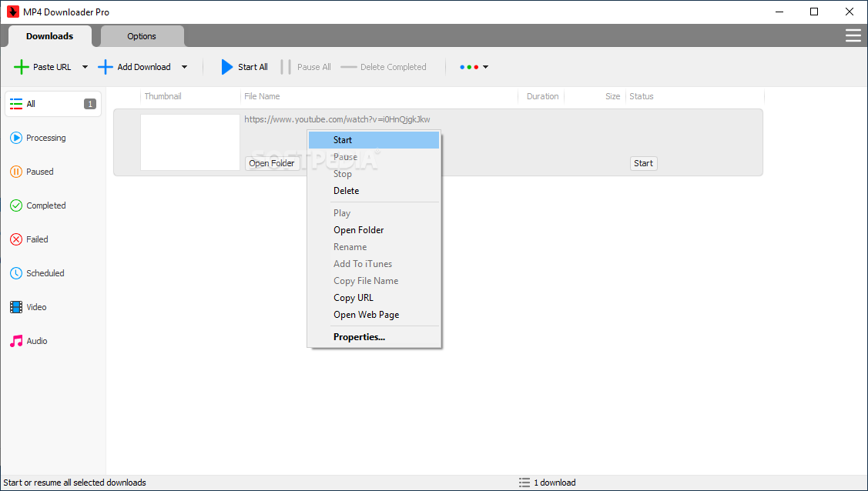Click the Audio filter label

37,341
